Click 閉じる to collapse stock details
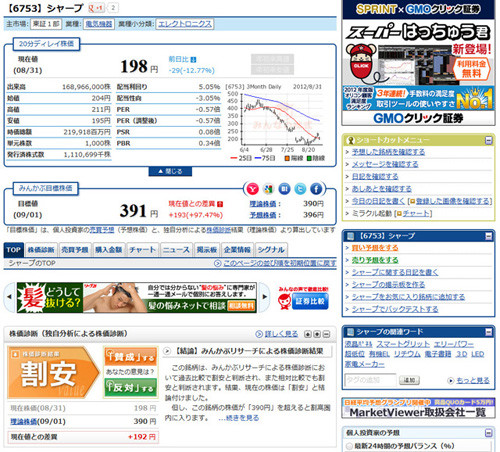500x452 pixels. coord(170,171)
